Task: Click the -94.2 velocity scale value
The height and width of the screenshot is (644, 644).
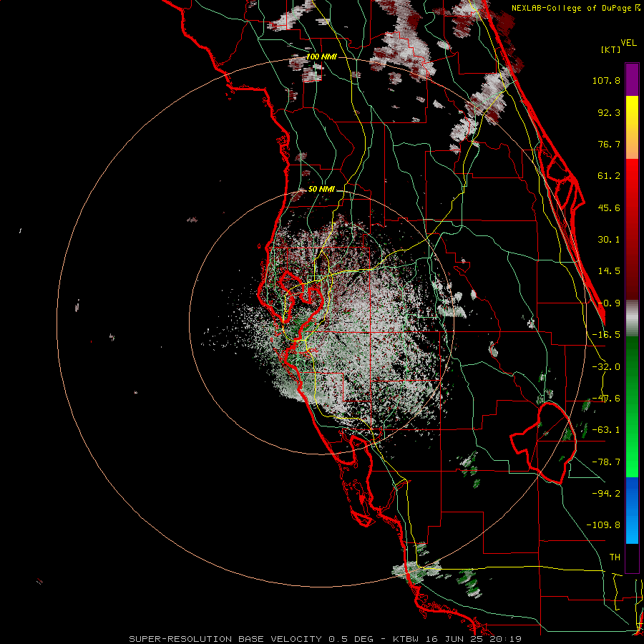Action: (606, 494)
